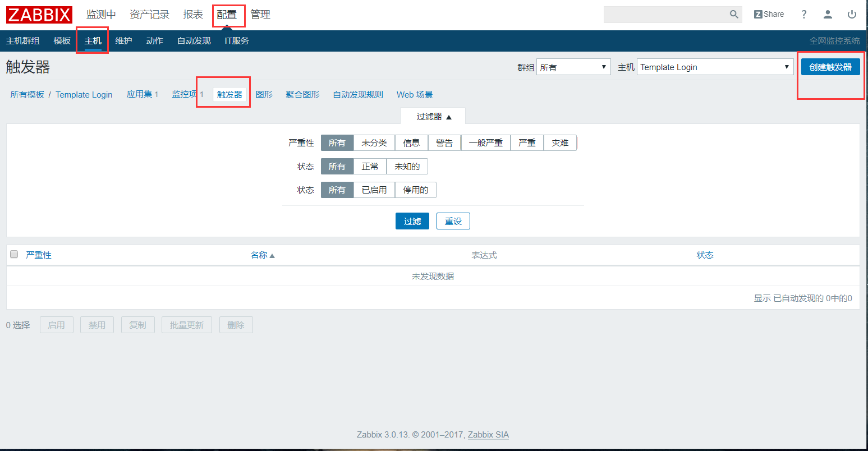Click the 未发现数据 message
Screen dimensions: 868x451
433,277
